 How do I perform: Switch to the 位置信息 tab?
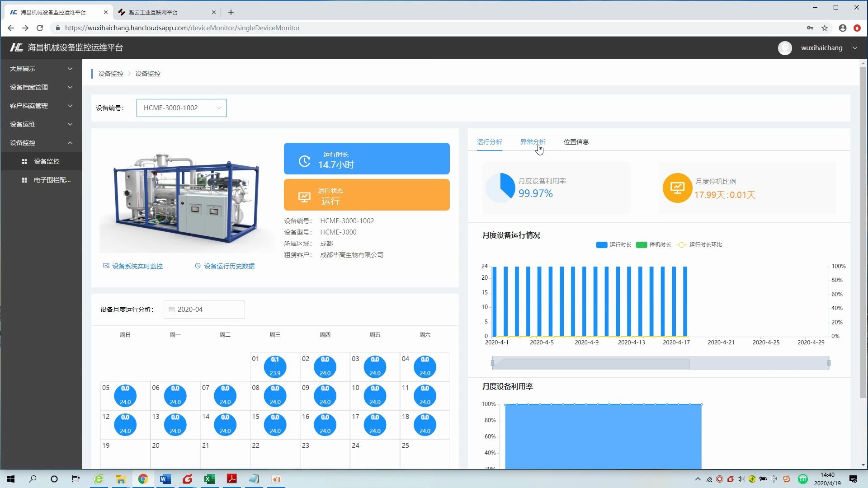pos(576,142)
